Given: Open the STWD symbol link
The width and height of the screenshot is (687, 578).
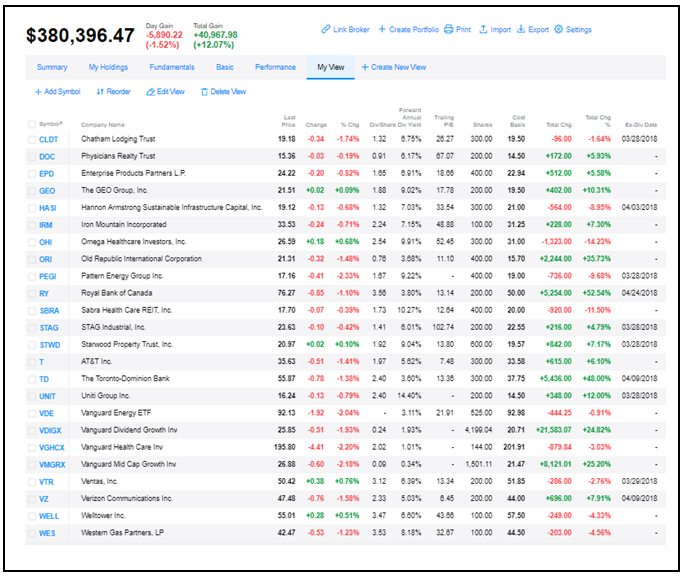Looking at the screenshot, I should click(x=50, y=345).
